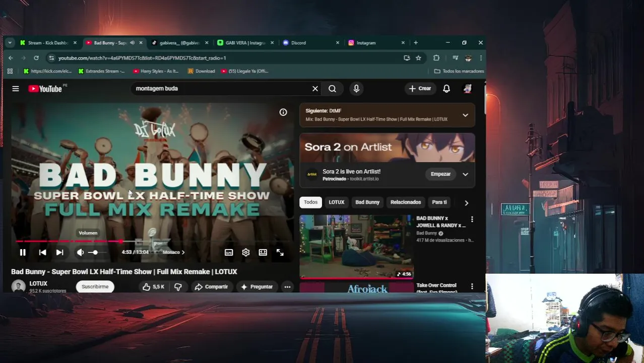
Task: Mute the video with speaker icon
Action: click(x=80, y=252)
